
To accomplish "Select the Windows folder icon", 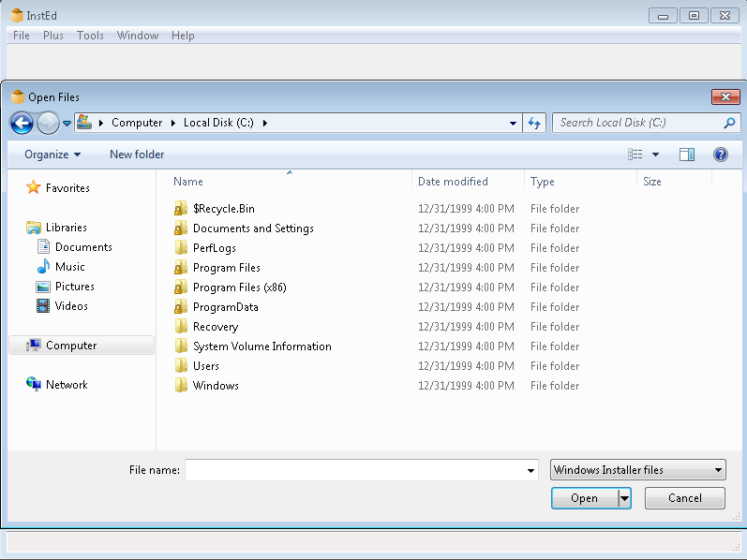I will pos(181,386).
